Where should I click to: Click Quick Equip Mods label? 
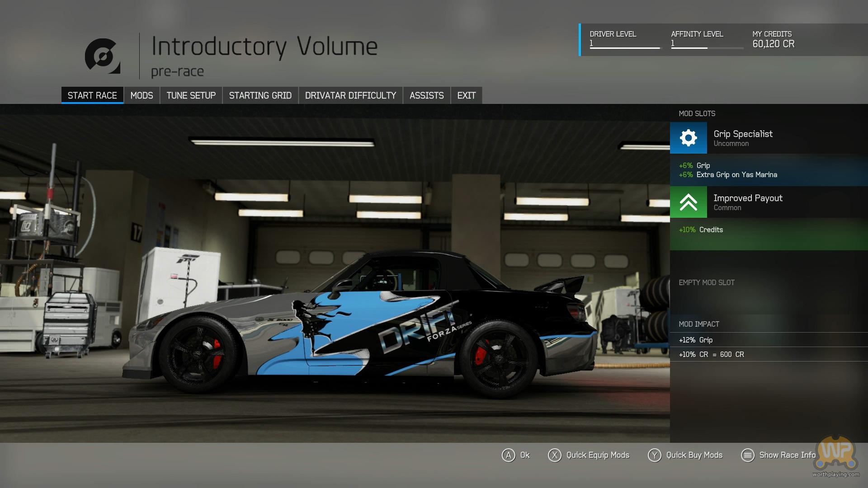597,455
